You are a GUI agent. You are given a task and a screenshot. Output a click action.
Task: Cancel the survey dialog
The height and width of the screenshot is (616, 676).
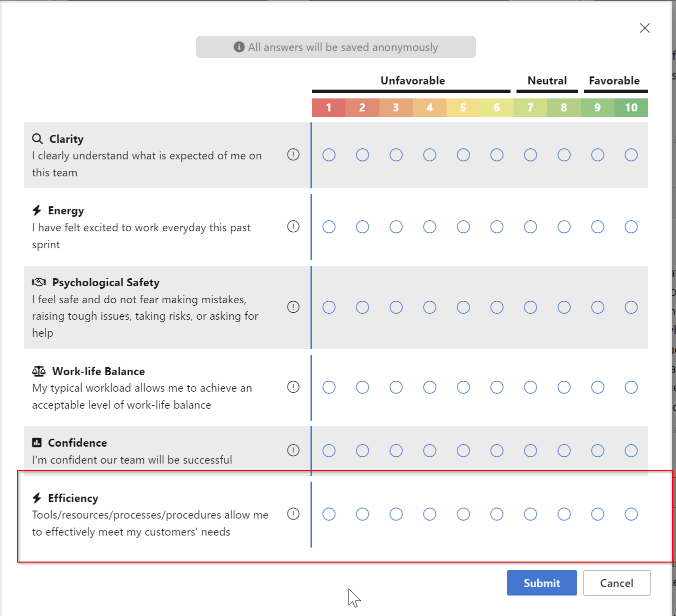(x=616, y=583)
